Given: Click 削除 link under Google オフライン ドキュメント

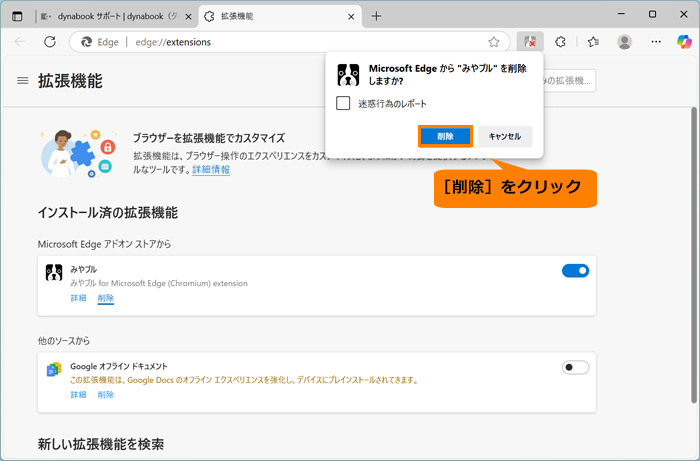Looking at the screenshot, I should point(105,395).
